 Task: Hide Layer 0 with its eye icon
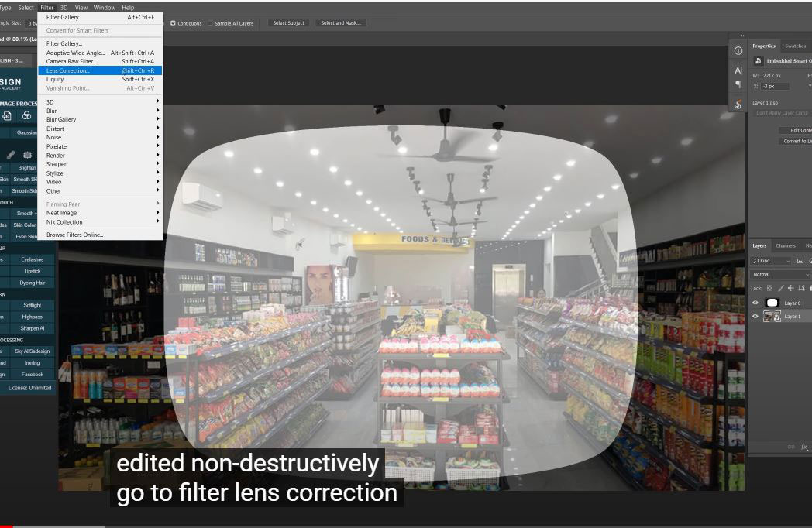(x=755, y=303)
